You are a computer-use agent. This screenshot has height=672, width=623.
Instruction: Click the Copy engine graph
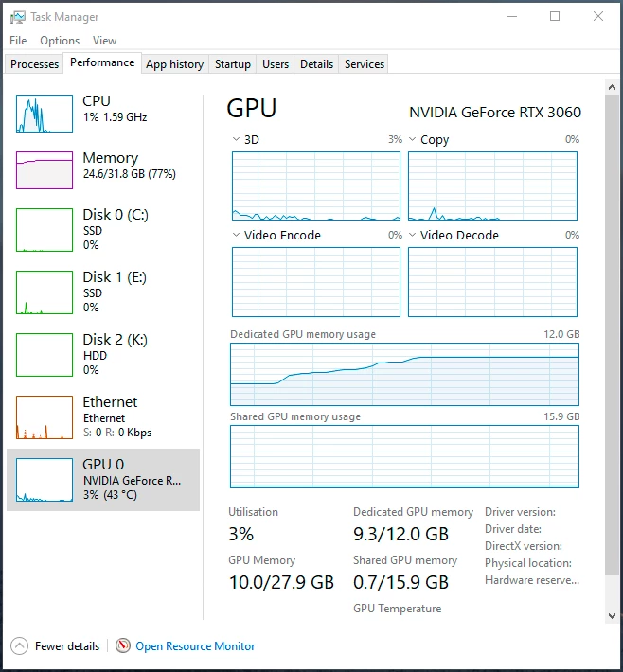492,186
